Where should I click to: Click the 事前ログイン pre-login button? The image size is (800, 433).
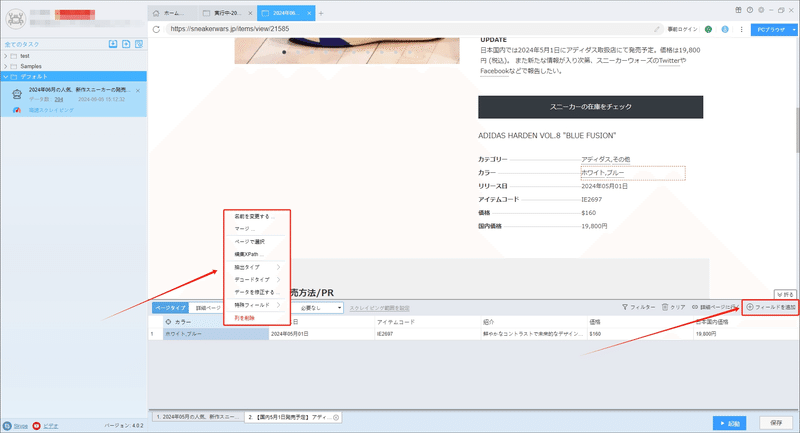682,30
